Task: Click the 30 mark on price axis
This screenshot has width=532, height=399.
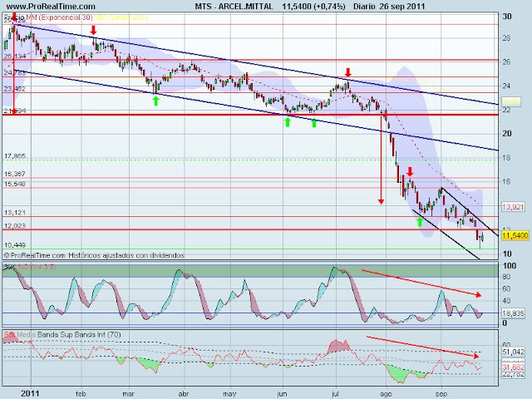Action: click(x=507, y=17)
